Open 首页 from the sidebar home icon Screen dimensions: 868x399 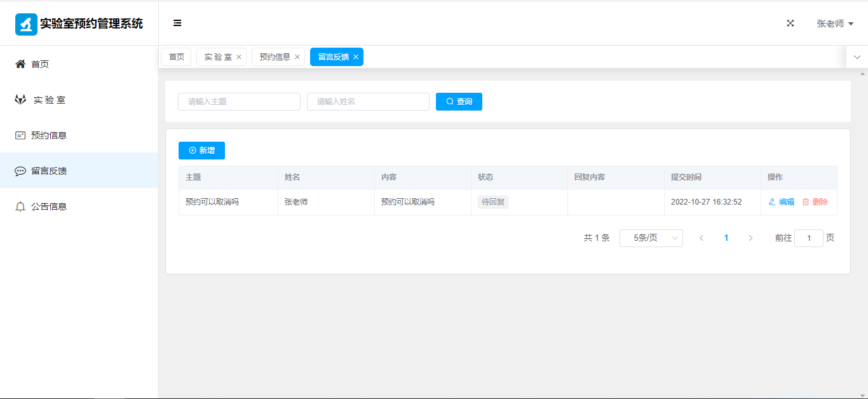coord(21,64)
